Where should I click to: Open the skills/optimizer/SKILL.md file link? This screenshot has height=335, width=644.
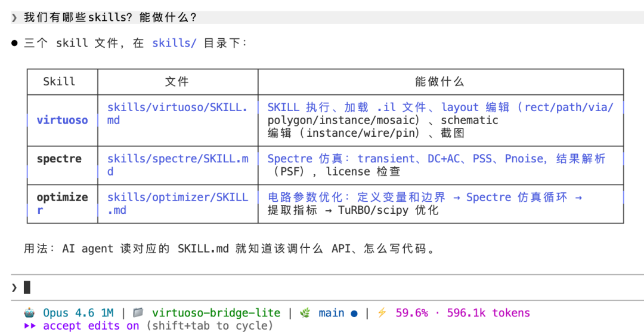tap(177, 204)
